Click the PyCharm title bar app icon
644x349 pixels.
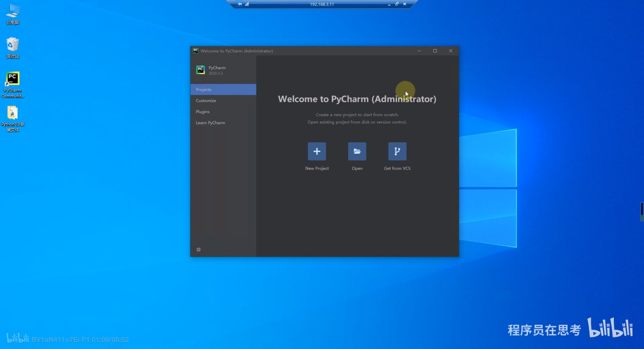[195, 51]
